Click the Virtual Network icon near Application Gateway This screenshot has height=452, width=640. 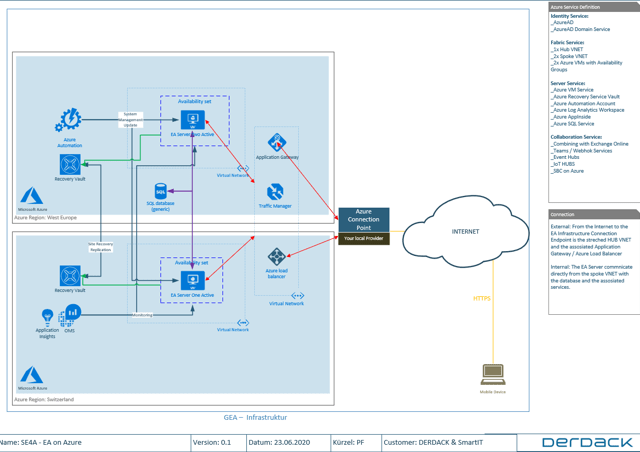point(243,168)
